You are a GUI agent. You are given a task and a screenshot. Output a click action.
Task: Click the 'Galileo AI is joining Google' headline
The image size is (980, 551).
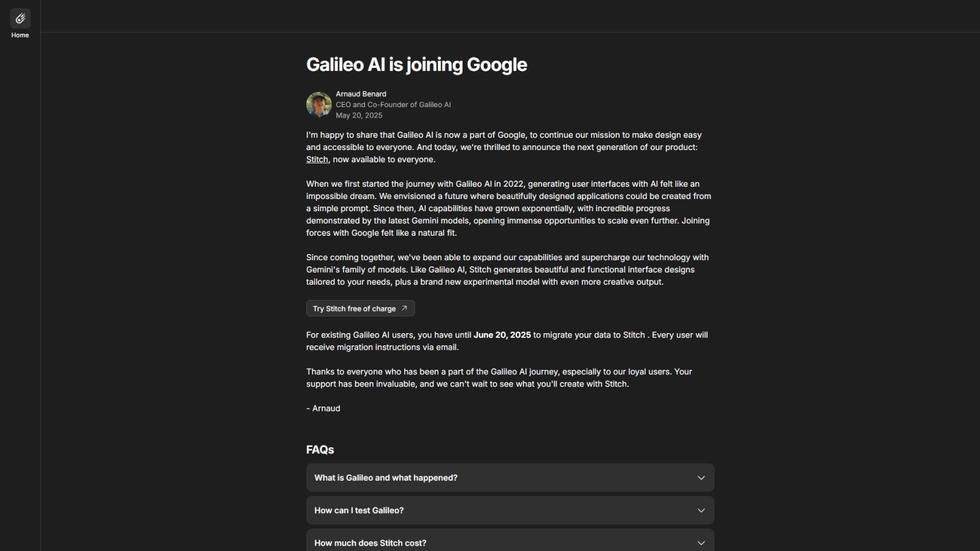tap(417, 64)
